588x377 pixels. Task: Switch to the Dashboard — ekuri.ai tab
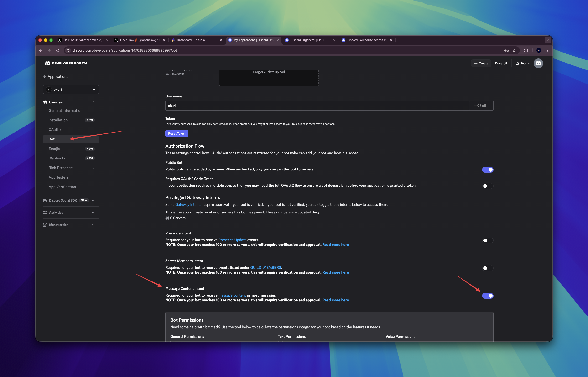[191, 40]
